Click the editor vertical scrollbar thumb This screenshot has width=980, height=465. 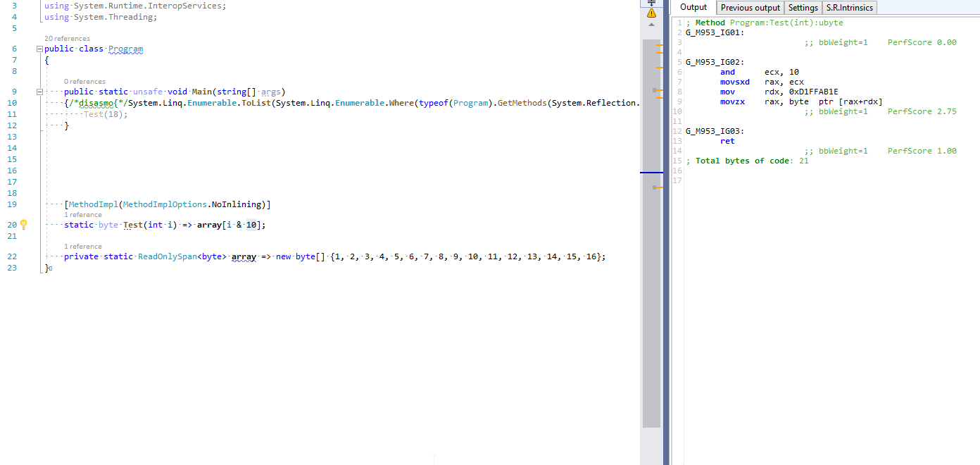[651, 232]
